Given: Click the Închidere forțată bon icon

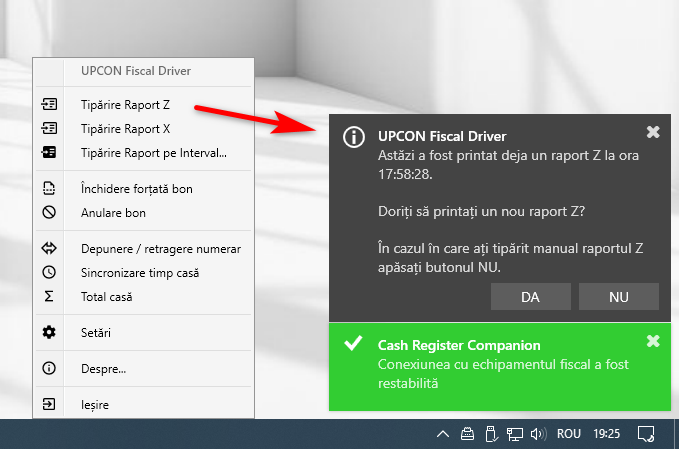Looking at the screenshot, I should click(x=49, y=188).
